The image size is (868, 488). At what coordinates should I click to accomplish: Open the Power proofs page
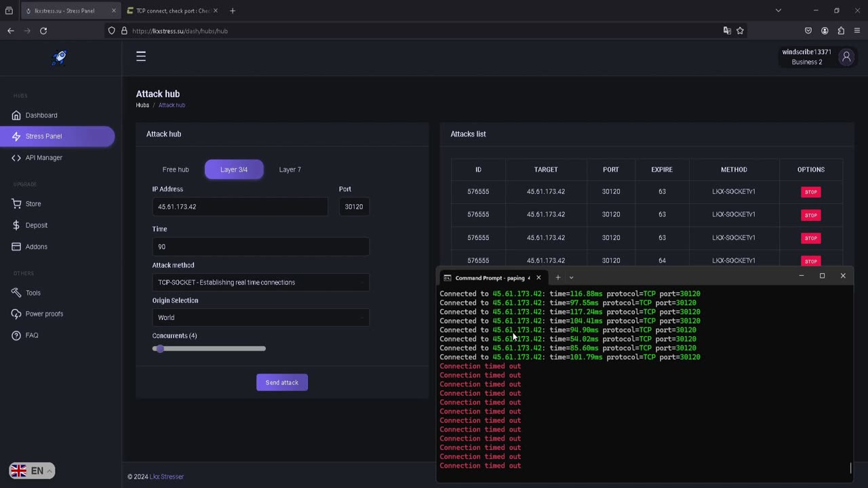pos(43,314)
